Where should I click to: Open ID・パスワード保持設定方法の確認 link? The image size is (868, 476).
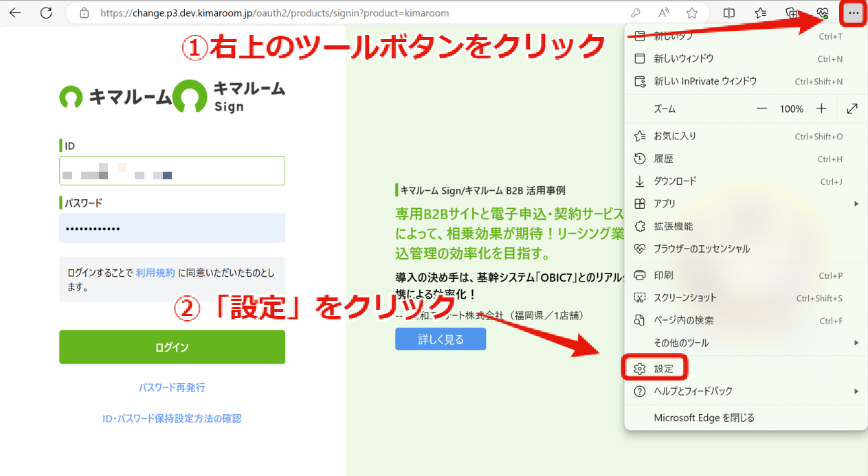(172, 418)
